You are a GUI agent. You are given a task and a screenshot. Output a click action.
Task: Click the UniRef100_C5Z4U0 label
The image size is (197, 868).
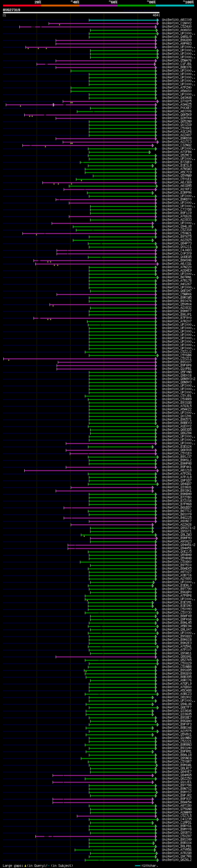176,27
